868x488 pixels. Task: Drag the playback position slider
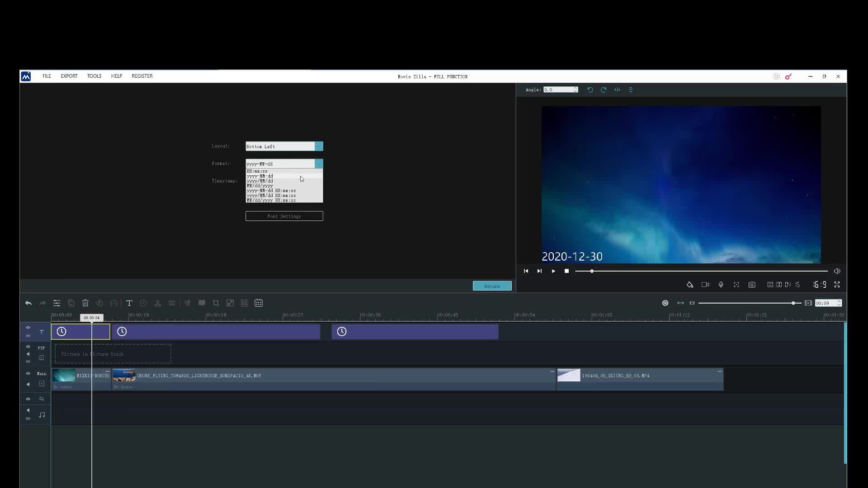click(x=592, y=271)
